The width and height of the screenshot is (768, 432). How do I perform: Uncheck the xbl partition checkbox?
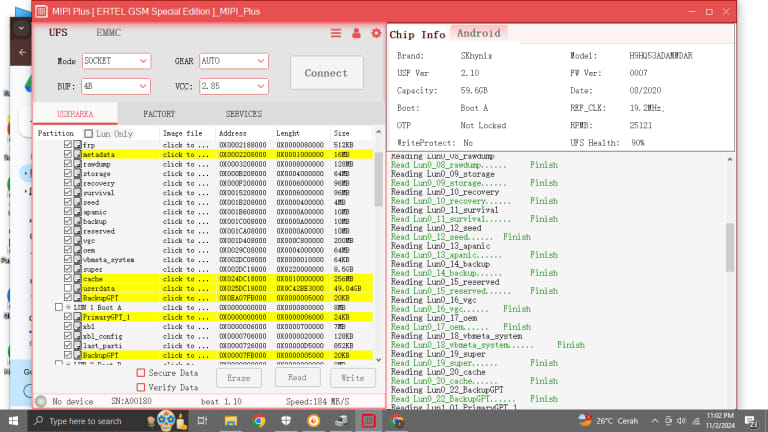(68, 327)
